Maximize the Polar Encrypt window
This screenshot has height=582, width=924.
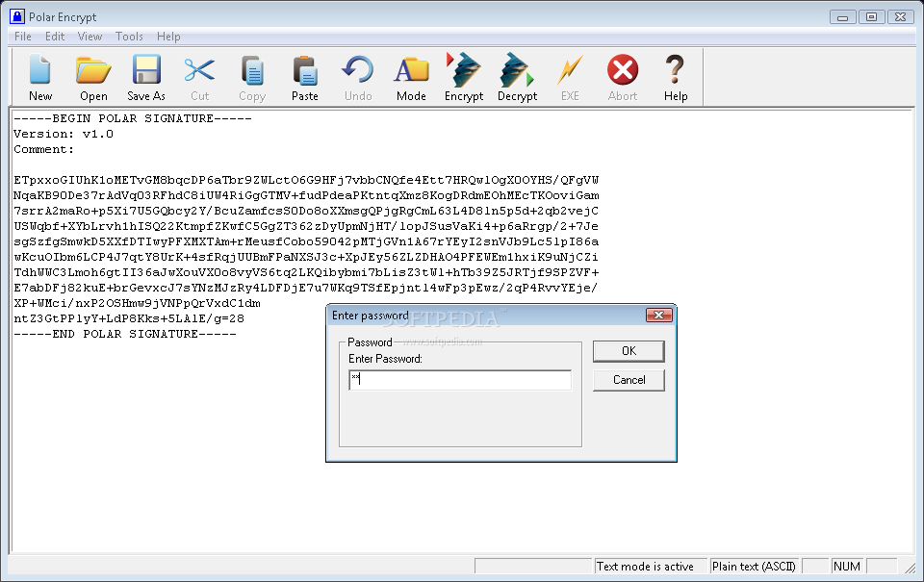pos(872,17)
